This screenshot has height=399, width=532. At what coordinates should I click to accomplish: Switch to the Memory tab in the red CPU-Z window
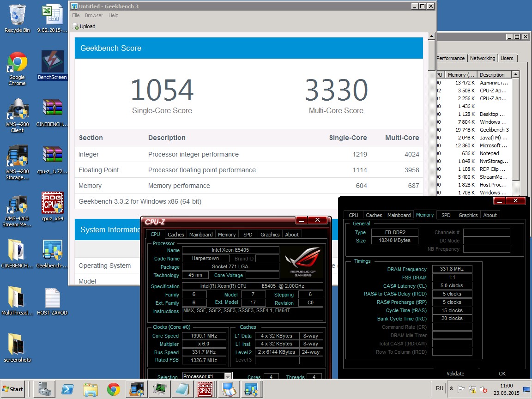227,235
